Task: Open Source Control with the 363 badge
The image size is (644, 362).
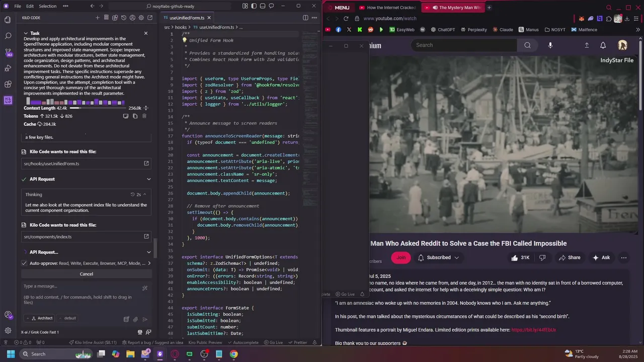Action: tap(8, 52)
